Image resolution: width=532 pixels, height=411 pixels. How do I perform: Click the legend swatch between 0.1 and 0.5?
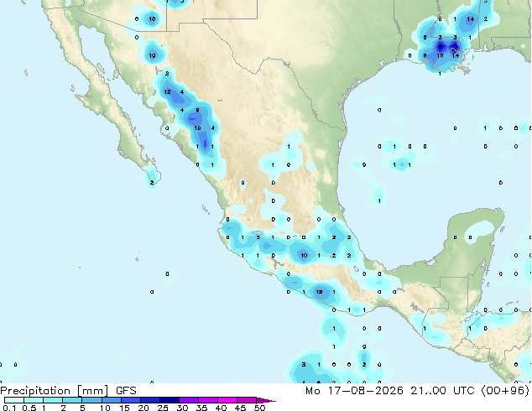pos(14,400)
